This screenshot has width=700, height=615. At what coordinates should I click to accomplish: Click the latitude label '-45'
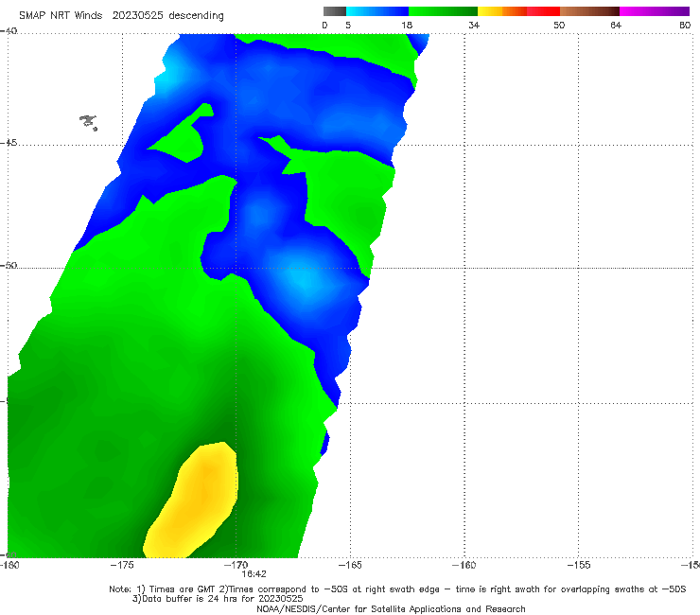[x=9, y=143]
